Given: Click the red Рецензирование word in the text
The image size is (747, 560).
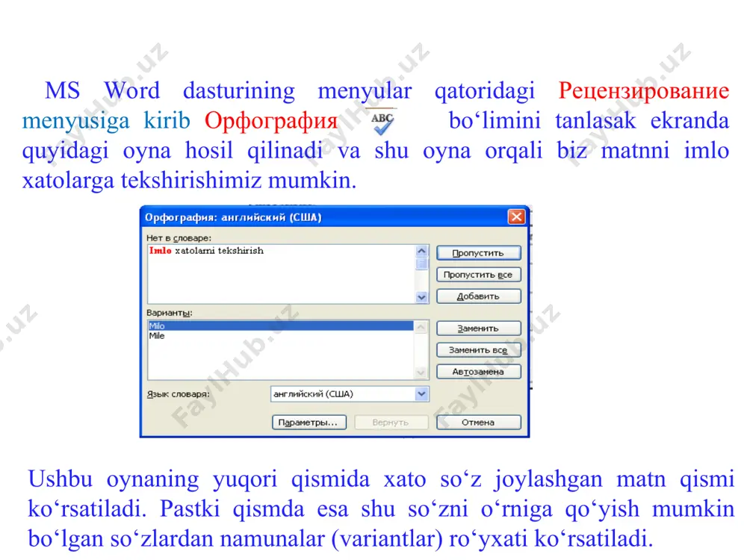Looking at the screenshot, I should [643, 90].
